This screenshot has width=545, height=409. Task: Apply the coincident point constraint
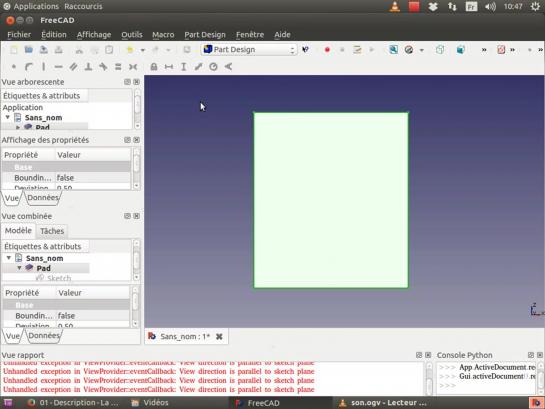pos(14,66)
